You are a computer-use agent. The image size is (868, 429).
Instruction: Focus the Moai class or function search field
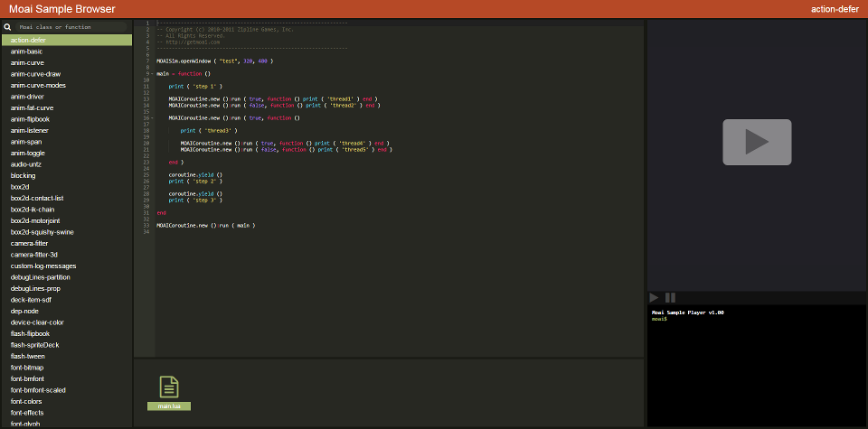pos(72,26)
